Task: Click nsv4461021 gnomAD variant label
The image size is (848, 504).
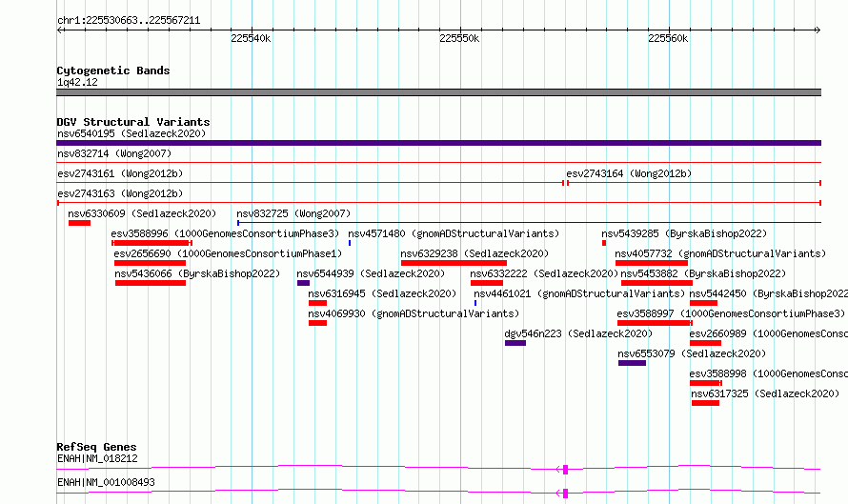Action: pyautogui.click(x=579, y=293)
